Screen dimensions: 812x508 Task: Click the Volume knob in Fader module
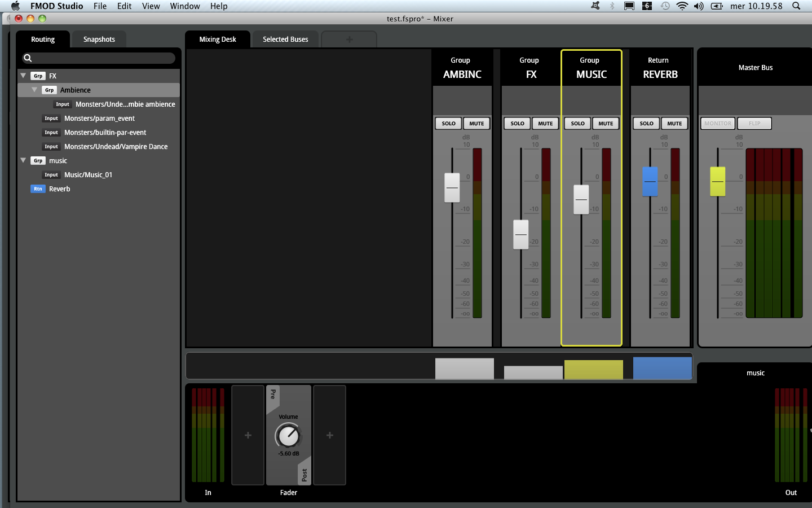[288, 436]
